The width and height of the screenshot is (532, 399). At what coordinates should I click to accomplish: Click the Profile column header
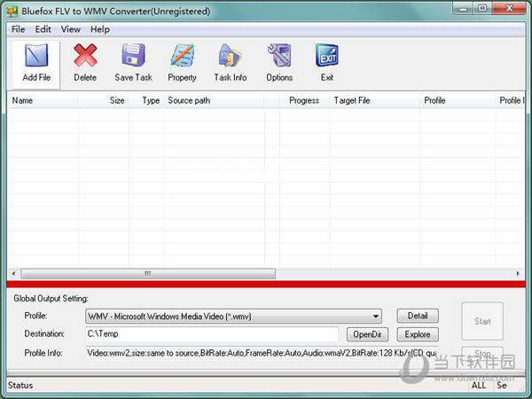[x=458, y=100]
